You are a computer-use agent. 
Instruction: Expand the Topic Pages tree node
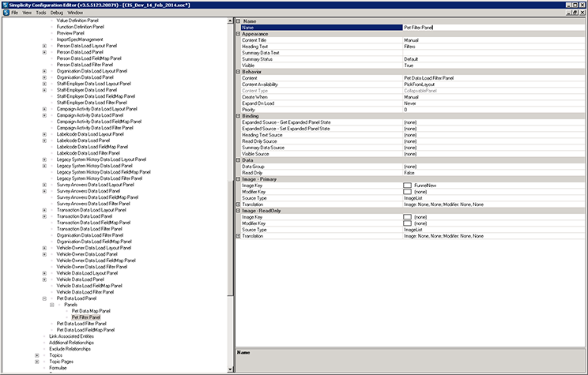36,362
